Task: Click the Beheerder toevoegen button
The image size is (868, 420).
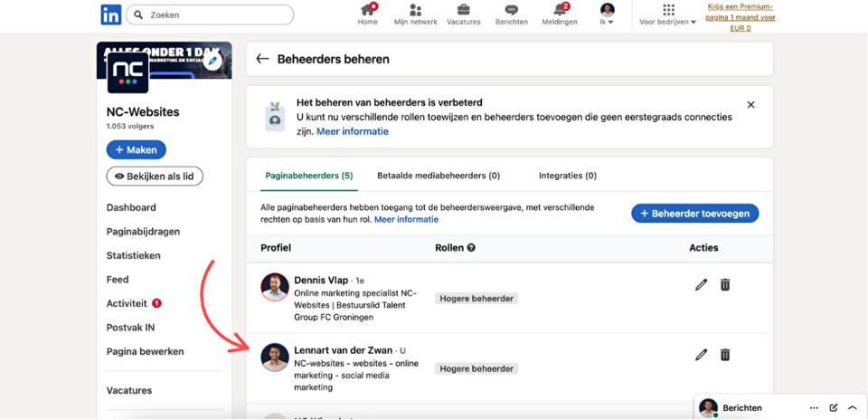Action: click(x=694, y=214)
